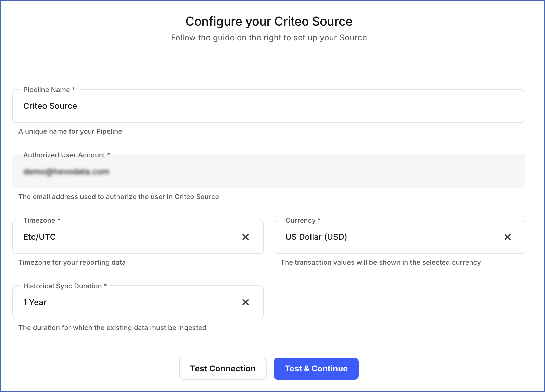Image resolution: width=545 pixels, height=392 pixels.
Task: Open the Timezone dropdown showing Etc/UTC
Action: tap(138, 237)
